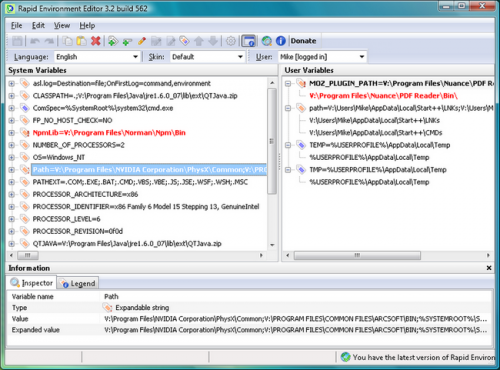Click system variables scroll down arrow
Screen dimensions: 500x370
click(272, 245)
